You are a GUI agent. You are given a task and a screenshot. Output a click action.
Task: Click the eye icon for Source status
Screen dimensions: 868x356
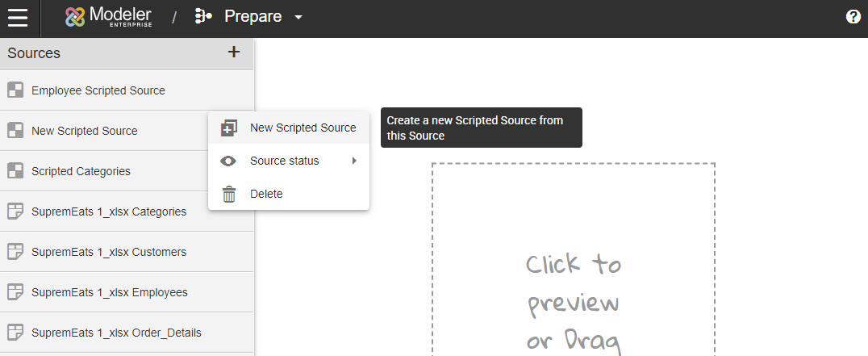coord(229,161)
